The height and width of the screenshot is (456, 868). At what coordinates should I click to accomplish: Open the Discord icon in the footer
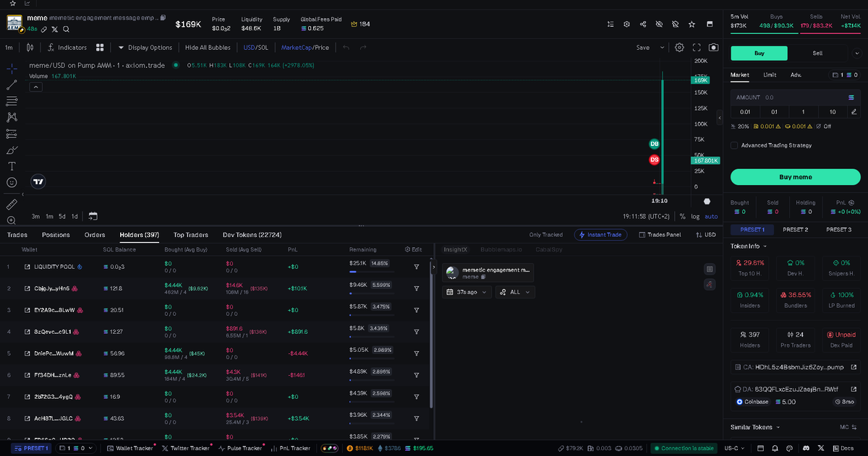click(807, 448)
